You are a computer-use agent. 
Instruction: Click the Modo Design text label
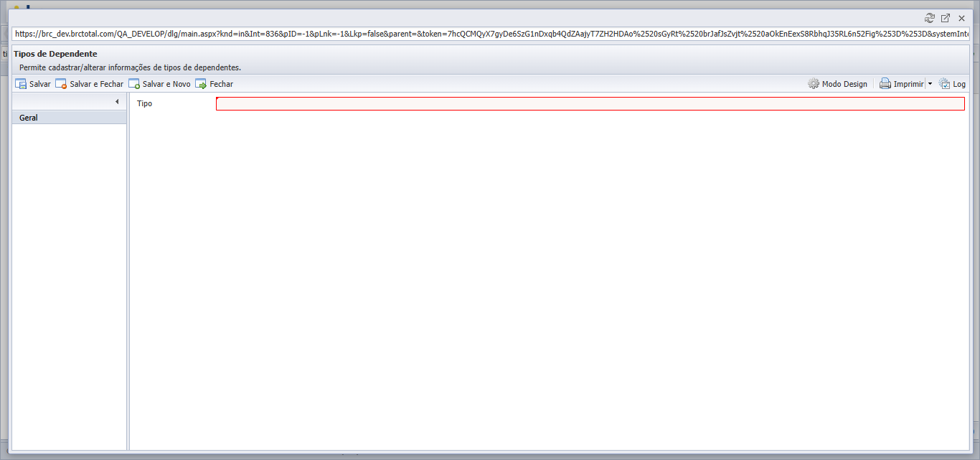[844, 84]
